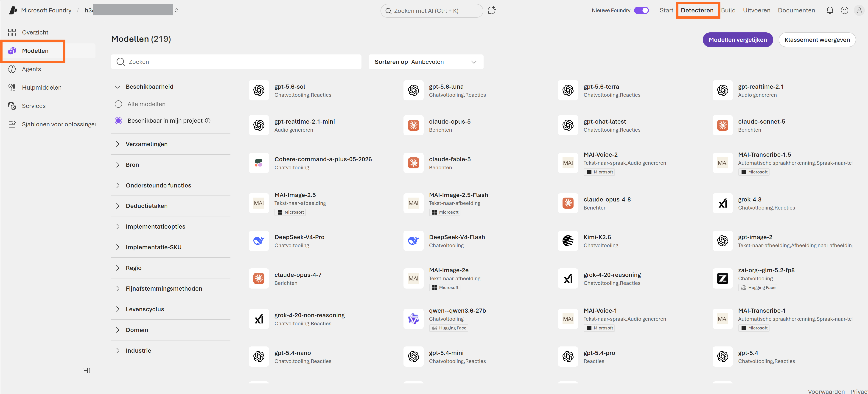Click the feedback smiley icon
The image size is (868, 394).
(844, 11)
